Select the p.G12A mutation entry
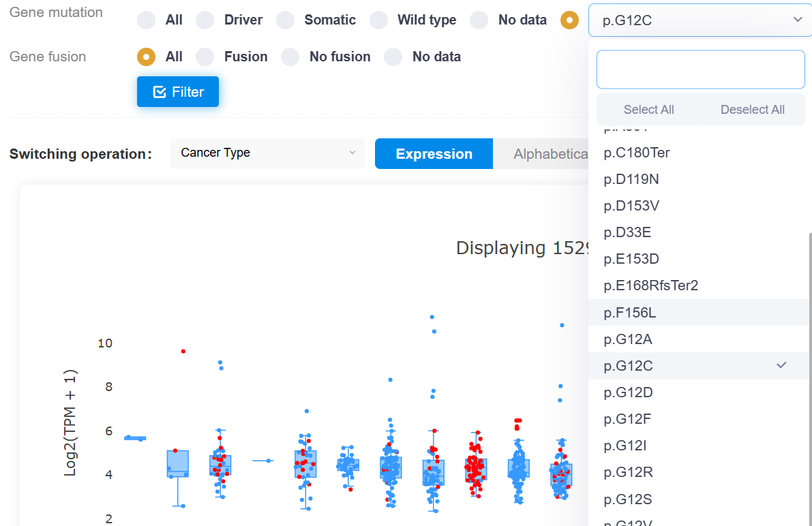Screen dimensions: 812x526 point(628,339)
